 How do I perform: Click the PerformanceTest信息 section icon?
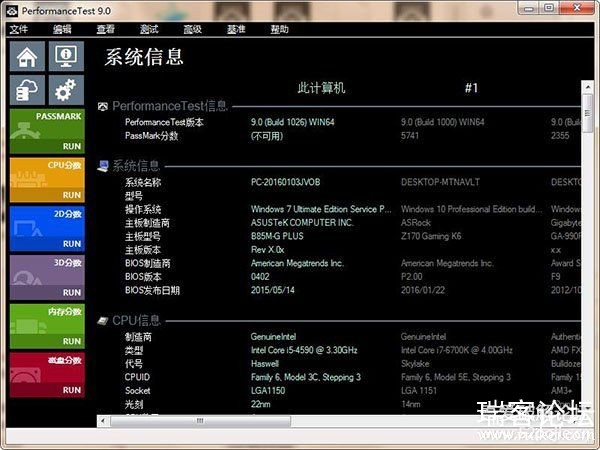point(103,106)
